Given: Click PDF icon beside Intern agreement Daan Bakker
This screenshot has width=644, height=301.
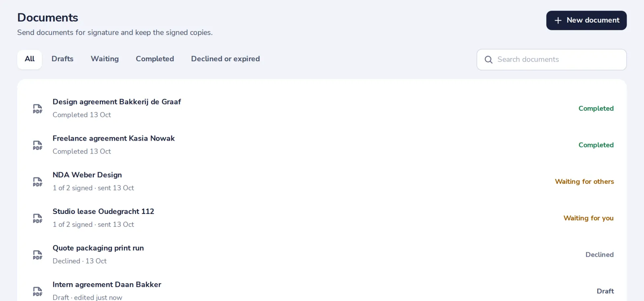Looking at the screenshot, I should [x=37, y=291].
